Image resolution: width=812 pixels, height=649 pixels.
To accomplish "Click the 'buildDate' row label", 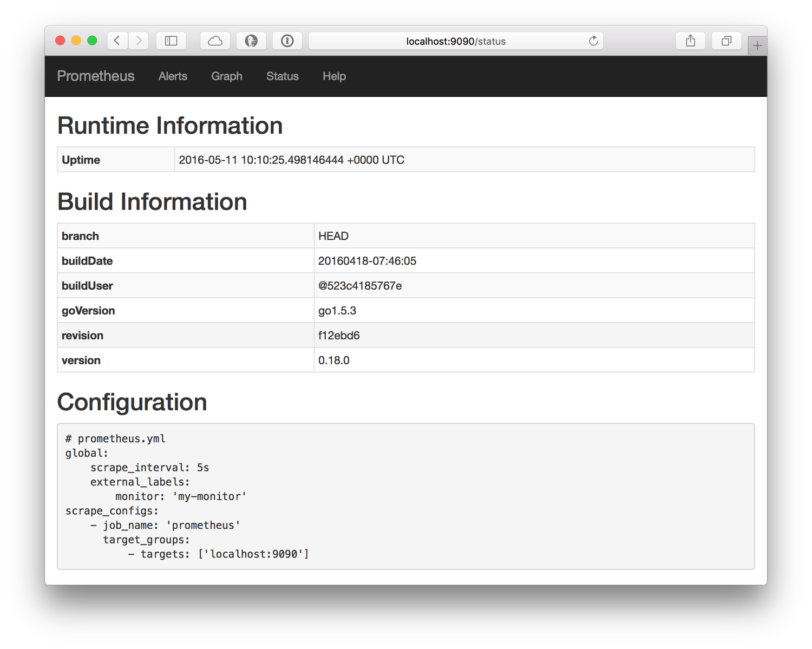I will coord(87,261).
